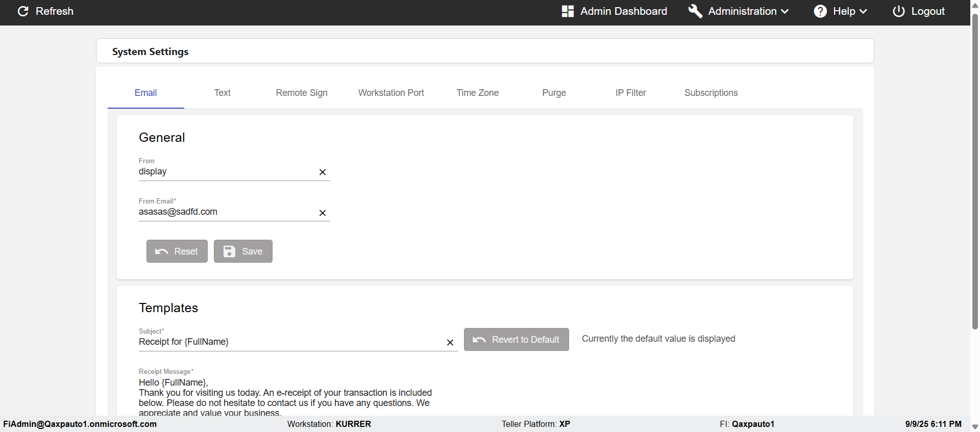
Task: Open the Subscriptions tab
Action: pyautogui.click(x=711, y=93)
